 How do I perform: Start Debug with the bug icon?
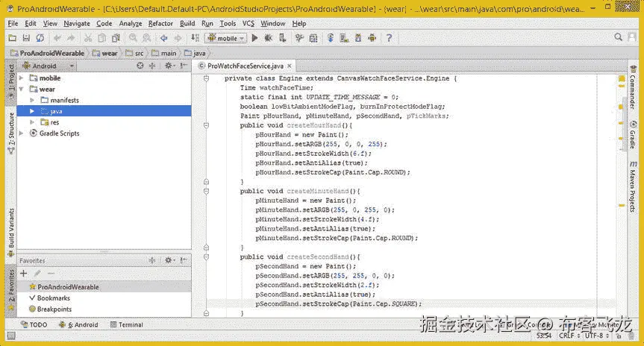click(x=268, y=38)
